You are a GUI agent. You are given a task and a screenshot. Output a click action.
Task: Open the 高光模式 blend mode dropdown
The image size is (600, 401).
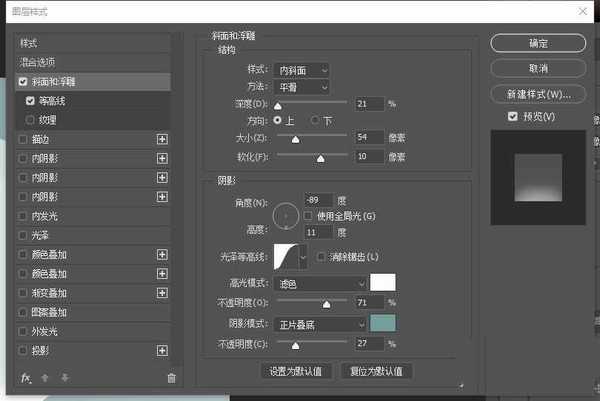pos(320,283)
